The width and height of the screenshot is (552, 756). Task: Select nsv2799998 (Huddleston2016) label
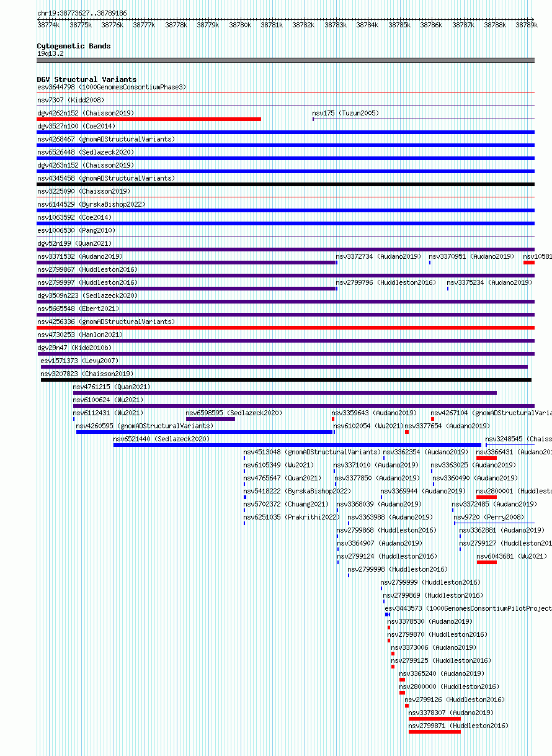point(397,569)
